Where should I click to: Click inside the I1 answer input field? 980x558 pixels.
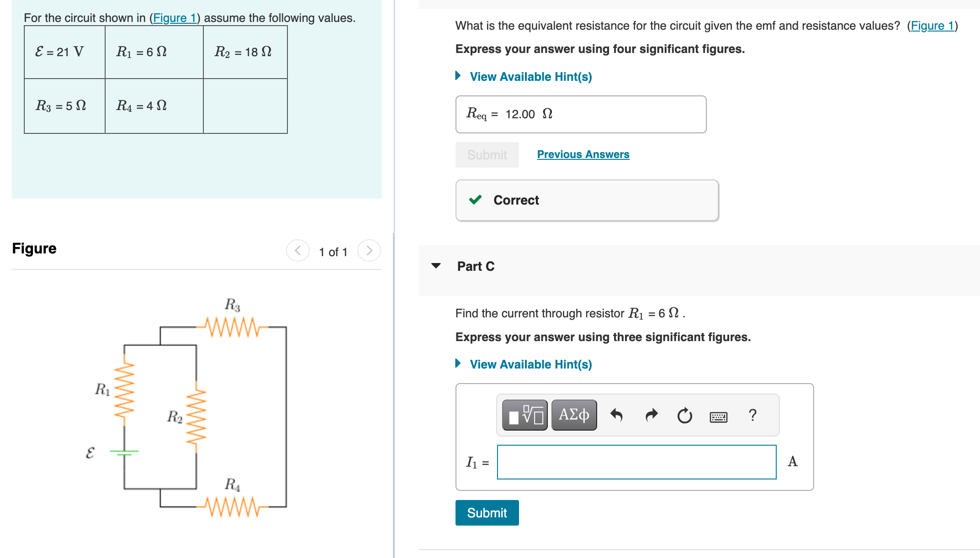pyautogui.click(x=636, y=462)
